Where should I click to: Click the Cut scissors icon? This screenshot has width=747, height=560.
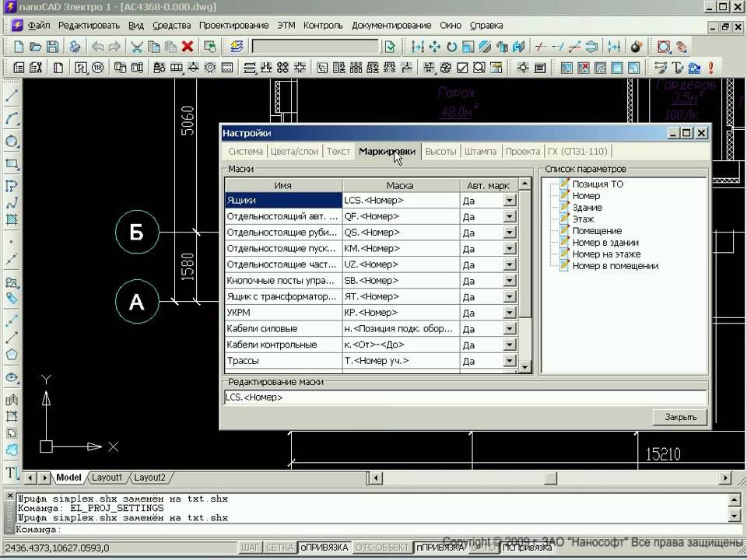coord(137,47)
